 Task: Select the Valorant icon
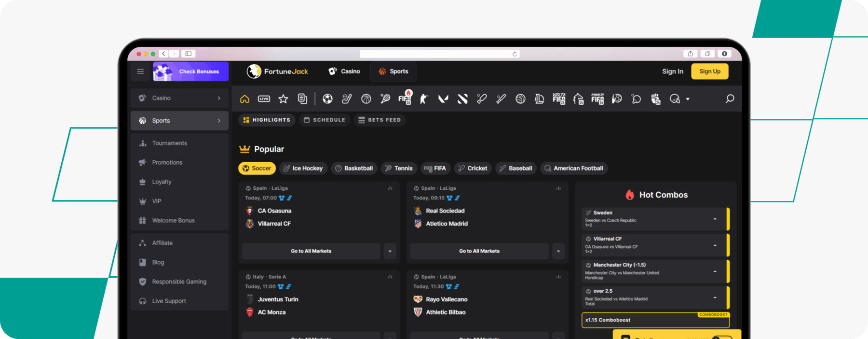[x=443, y=99]
